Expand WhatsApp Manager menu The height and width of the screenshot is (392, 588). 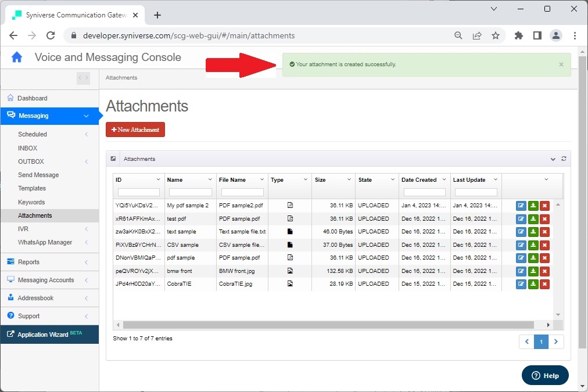pyautogui.click(x=49, y=243)
